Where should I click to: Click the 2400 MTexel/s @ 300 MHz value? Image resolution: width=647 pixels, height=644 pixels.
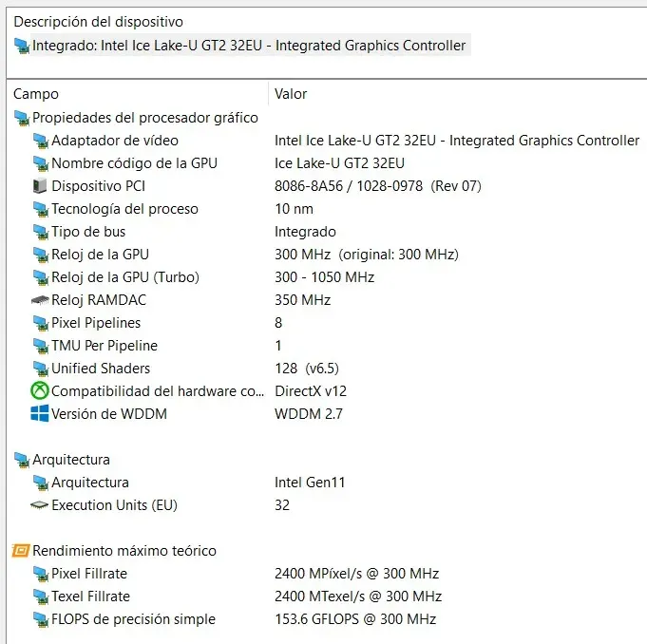(x=358, y=597)
